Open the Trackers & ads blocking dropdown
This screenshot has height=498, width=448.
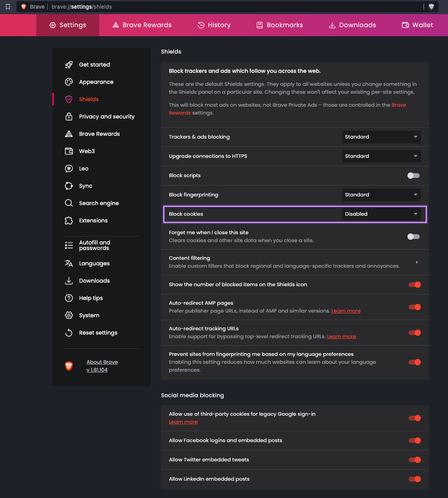click(x=381, y=137)
